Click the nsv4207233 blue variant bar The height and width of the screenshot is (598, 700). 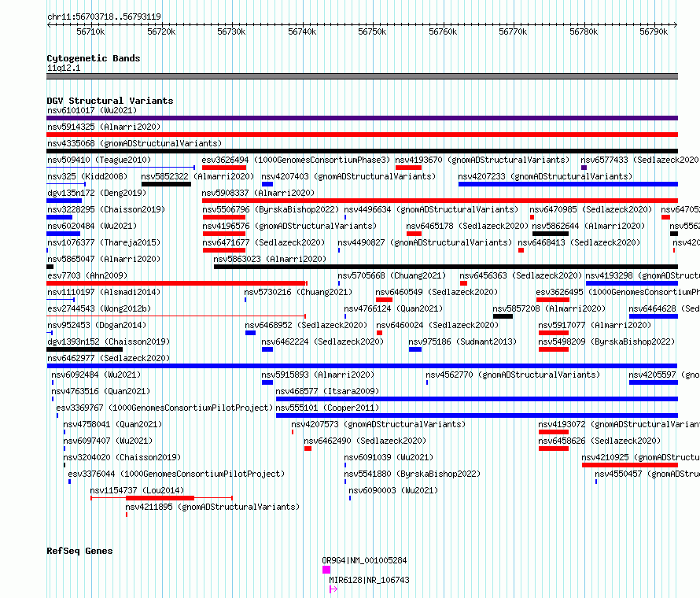568,184
